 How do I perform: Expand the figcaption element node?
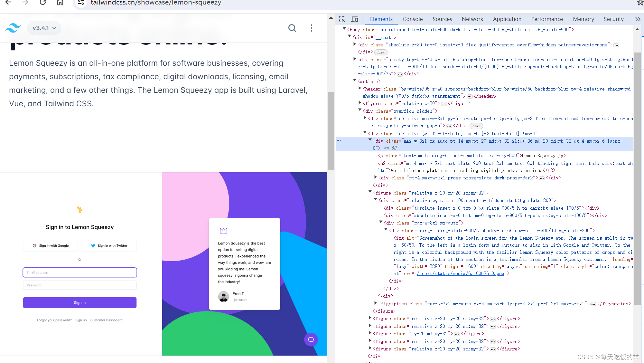coord(375,303)
